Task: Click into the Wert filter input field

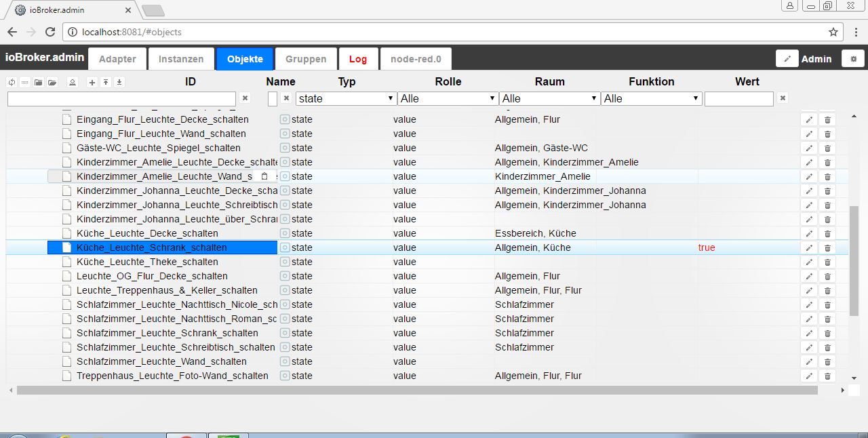Action: point(738,99)
